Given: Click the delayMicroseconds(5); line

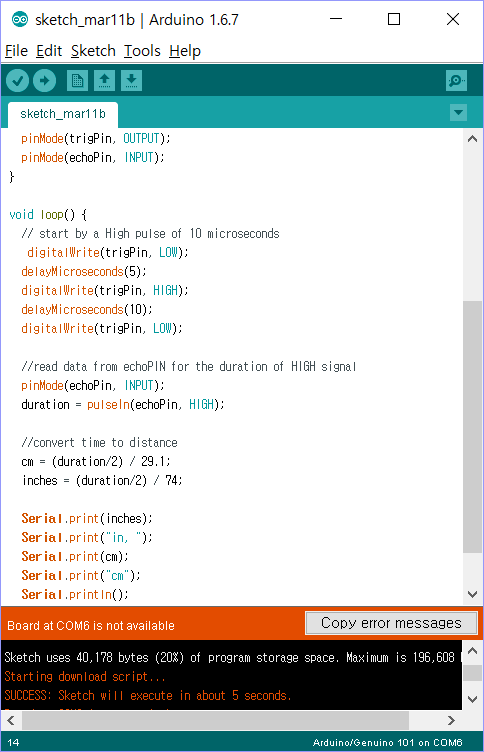Looking at the screenshot, I should click(x=83, y=272).
